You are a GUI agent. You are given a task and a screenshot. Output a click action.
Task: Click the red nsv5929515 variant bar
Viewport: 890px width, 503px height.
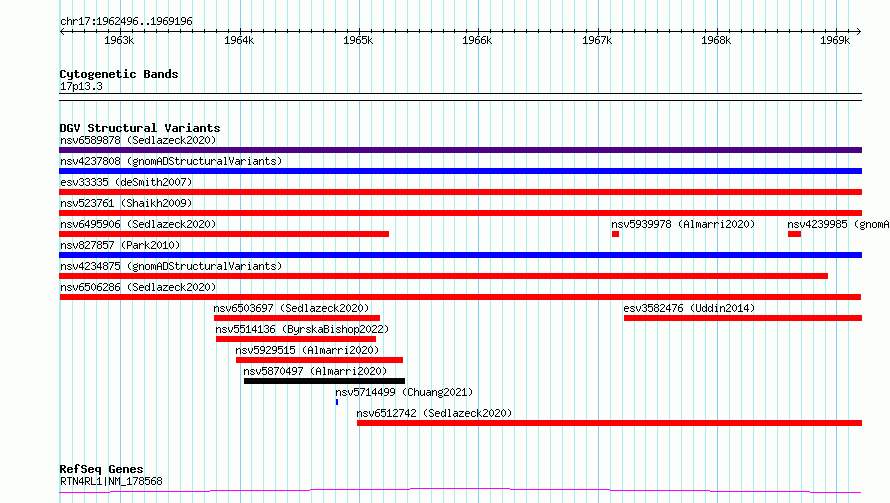coord(320,360)
